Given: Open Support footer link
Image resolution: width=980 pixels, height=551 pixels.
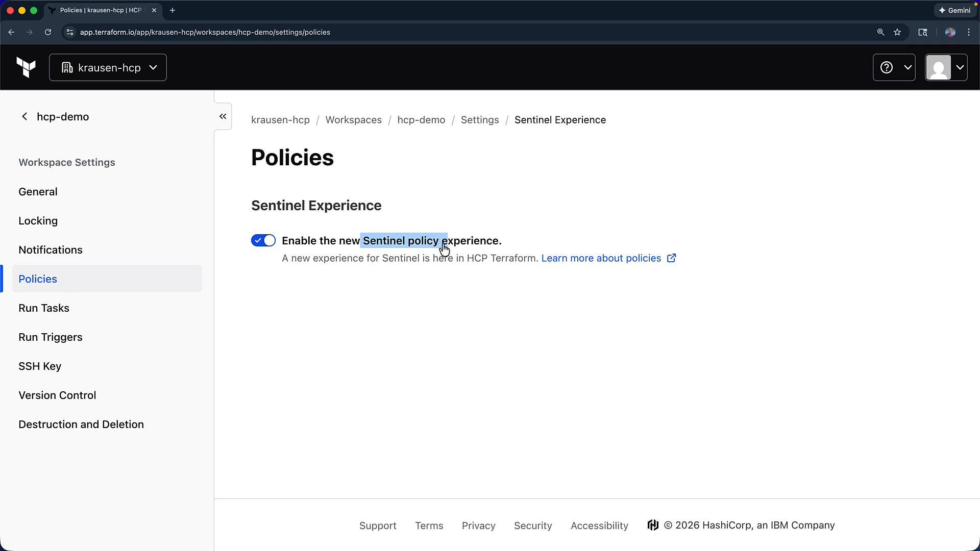Looking at the screenshot, I should 378,525.
